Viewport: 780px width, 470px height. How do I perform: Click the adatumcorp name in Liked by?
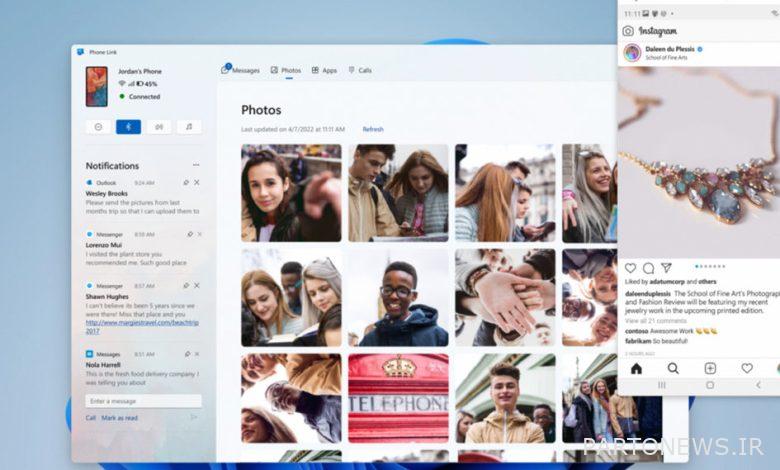(667, 282)
